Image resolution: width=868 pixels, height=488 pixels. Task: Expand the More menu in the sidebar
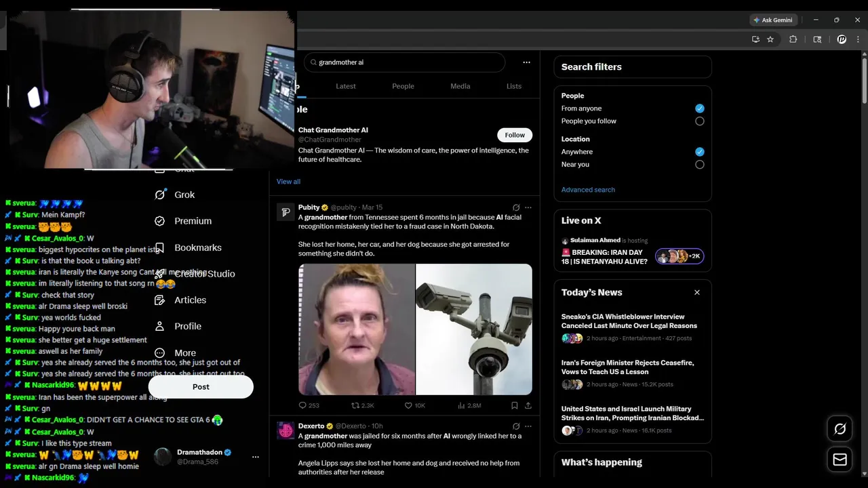(176, 353)
